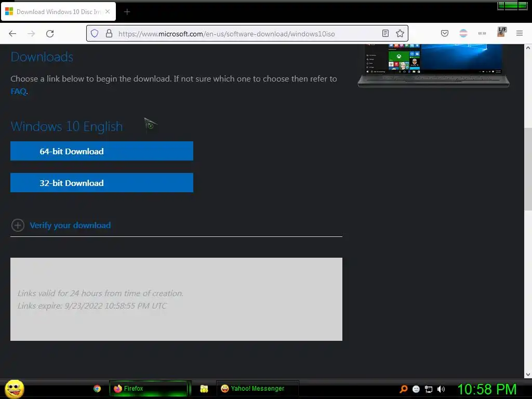The width and height of the screenshot is (532, 399).
Task: Click the Downloads heading
Action: click(x=42, y=57)
